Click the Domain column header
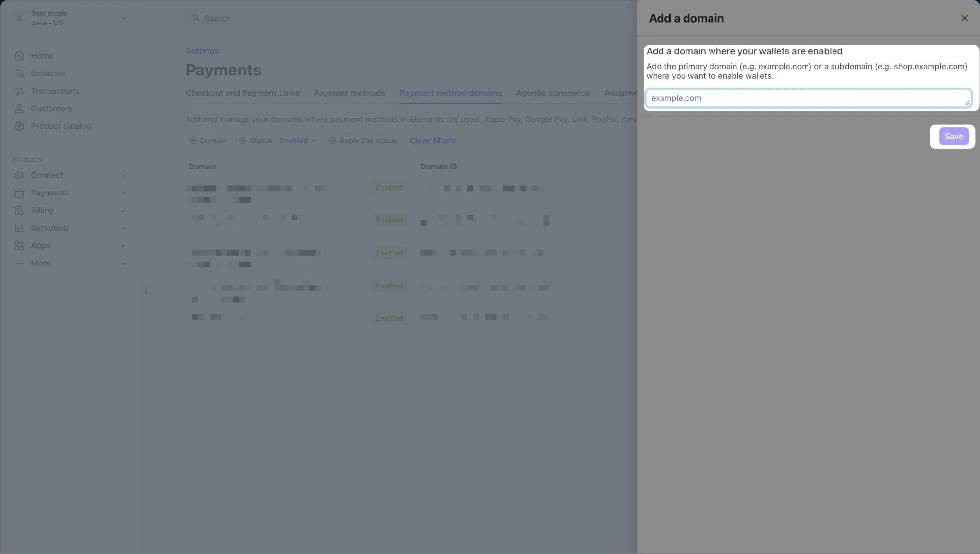This screenshot has width=980, height=554. 202,167
